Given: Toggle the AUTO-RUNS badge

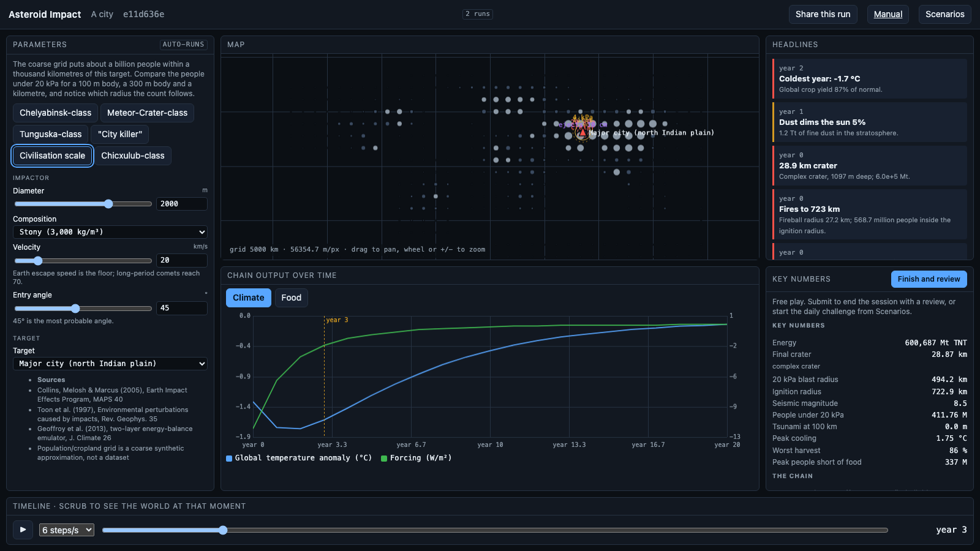Looking at the screenshot, I should pyautogui.click(x=183, y=45).
